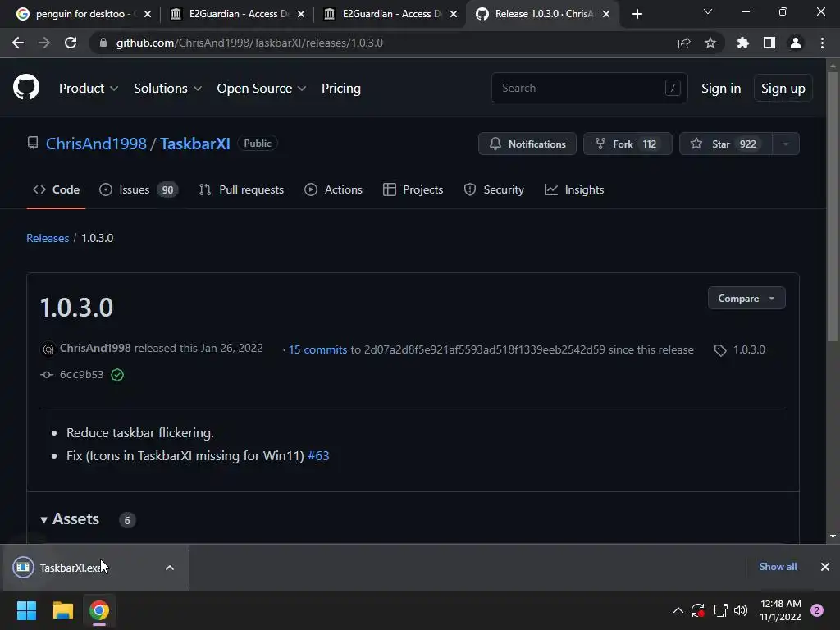Click the 1.0.3.0 tag label

749,349
